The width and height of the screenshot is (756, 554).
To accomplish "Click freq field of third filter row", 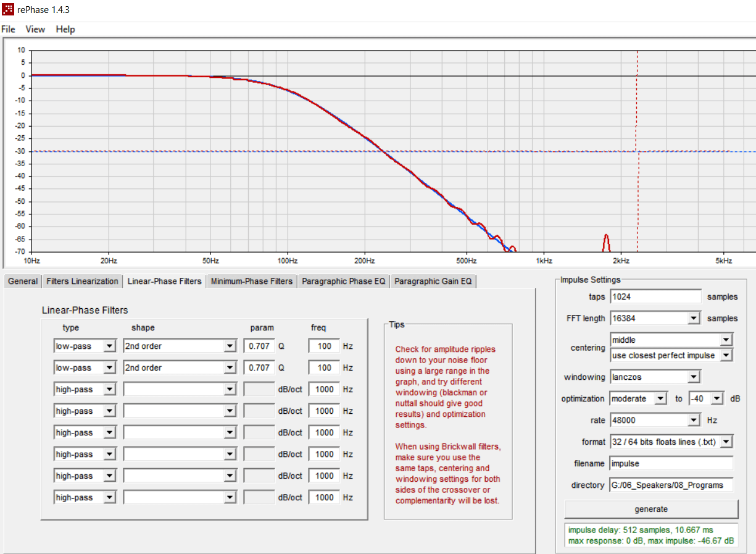I will 324,389.
